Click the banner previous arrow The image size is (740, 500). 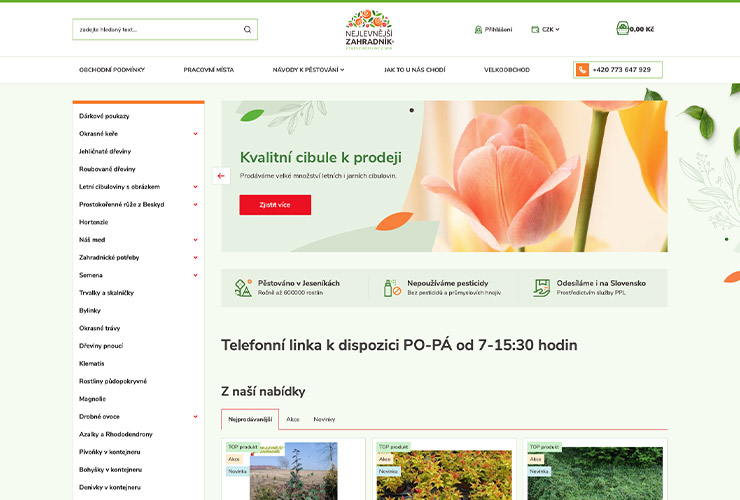click(x=221, y=176)
